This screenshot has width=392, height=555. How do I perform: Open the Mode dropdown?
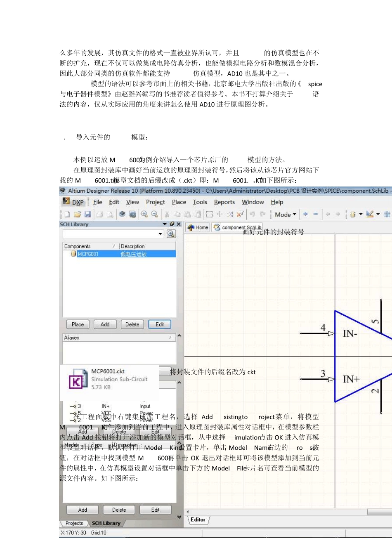point(286,215)
